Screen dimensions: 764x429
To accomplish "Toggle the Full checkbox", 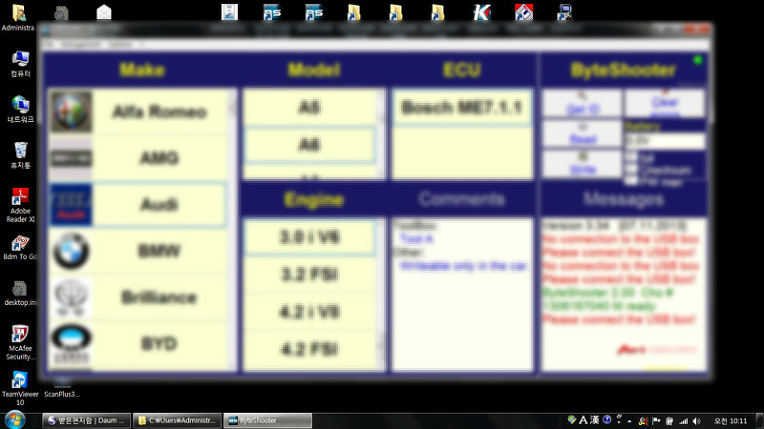I will pyautogui.click(x=631, y=157).
